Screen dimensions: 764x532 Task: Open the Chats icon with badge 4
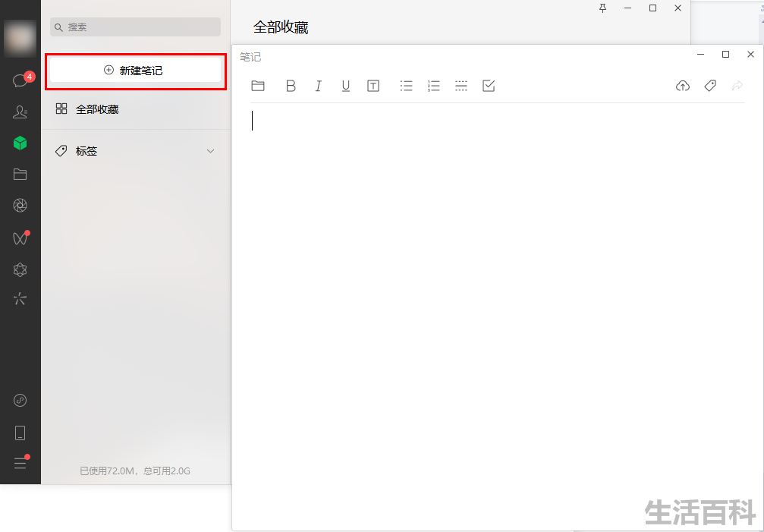click(x=20, y=80)
